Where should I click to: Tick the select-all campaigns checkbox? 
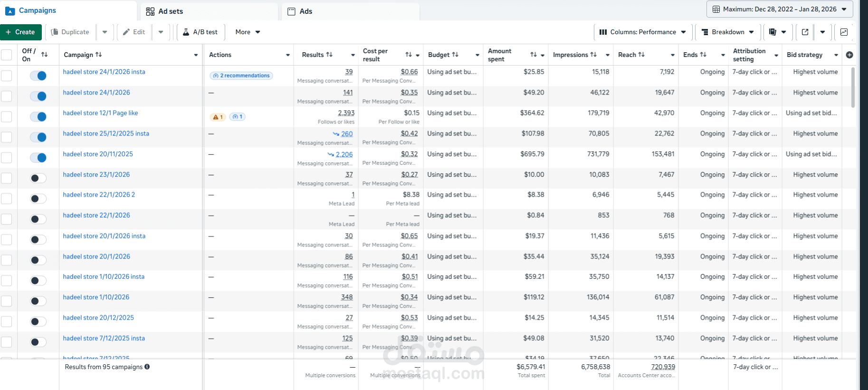[x=7, y=55]
